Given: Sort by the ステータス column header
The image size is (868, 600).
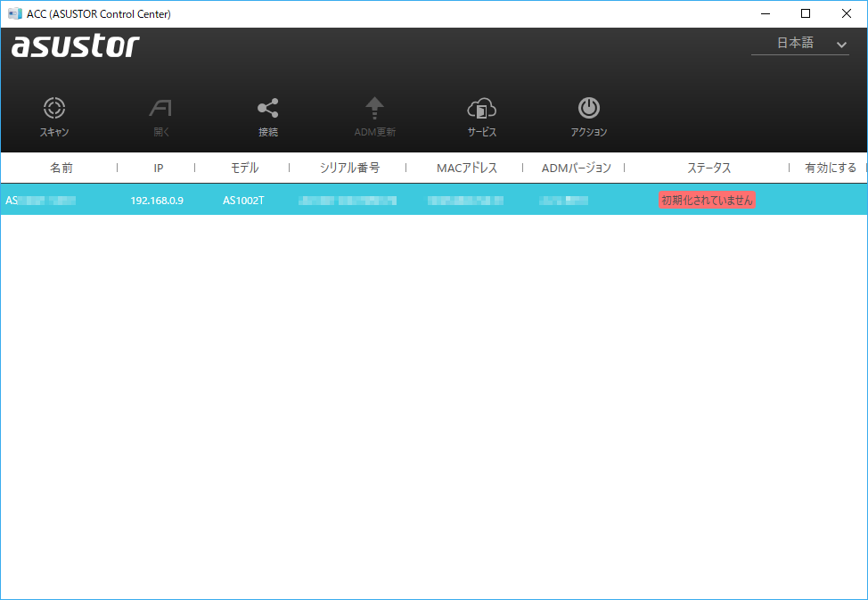Looking at the screenshot, I should point(708,168).
